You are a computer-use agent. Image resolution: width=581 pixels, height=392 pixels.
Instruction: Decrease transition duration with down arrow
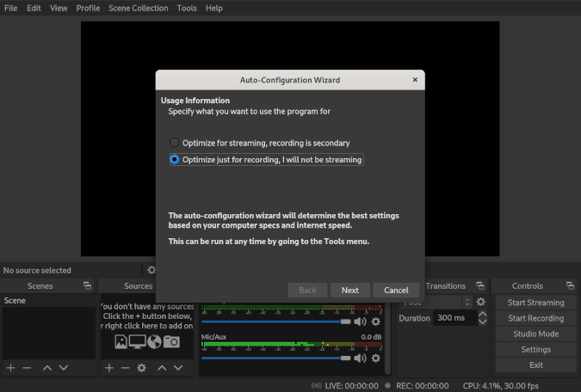(482, 322)
